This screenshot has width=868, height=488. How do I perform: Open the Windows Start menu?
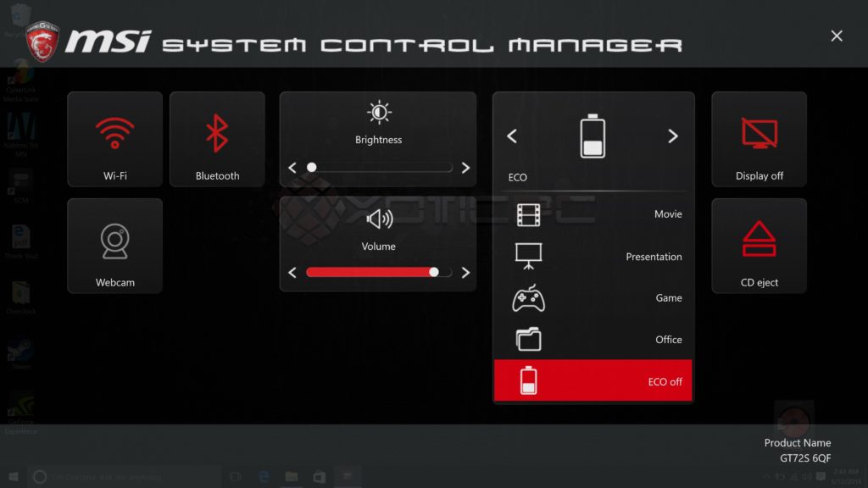click(x=14, y=476)
